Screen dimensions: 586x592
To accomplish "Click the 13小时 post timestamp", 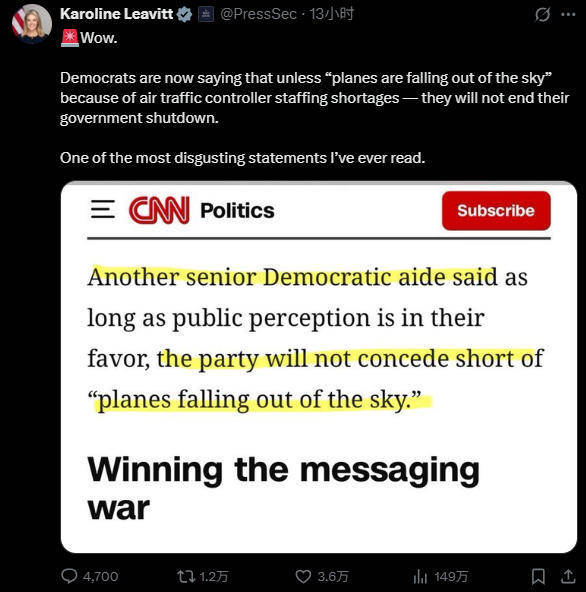I will pos(332,14).
